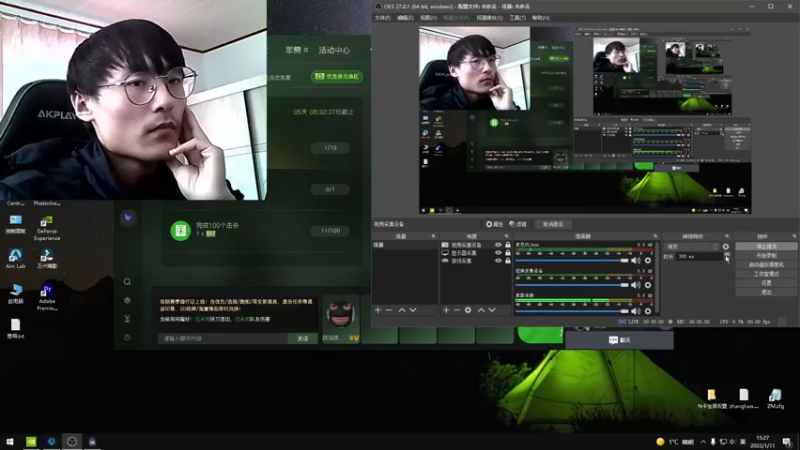The width and height of the screenshot is (800, 450).
Task: Open 此电脑 desktop icon
Action: click(15, 294)
